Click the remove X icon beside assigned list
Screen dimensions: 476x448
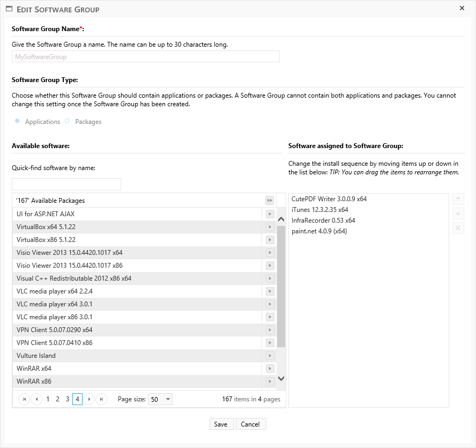click(x=458, y=229)
